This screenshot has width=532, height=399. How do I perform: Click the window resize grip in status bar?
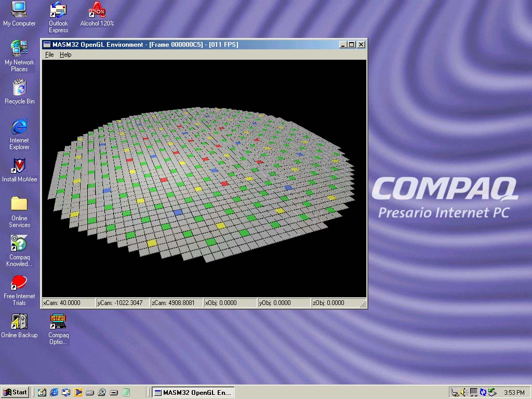pyautogui.click(x=363, y=304)
